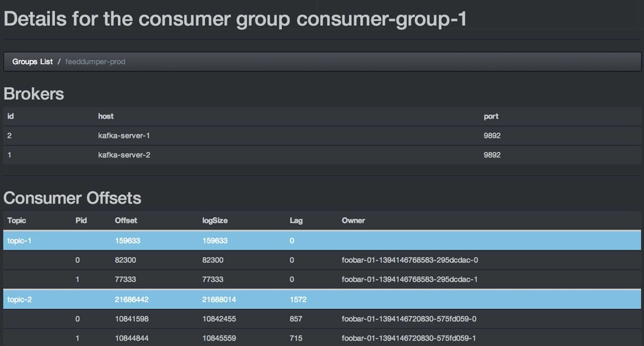
Task: Click broker id 2 cell
Action: 9,136
